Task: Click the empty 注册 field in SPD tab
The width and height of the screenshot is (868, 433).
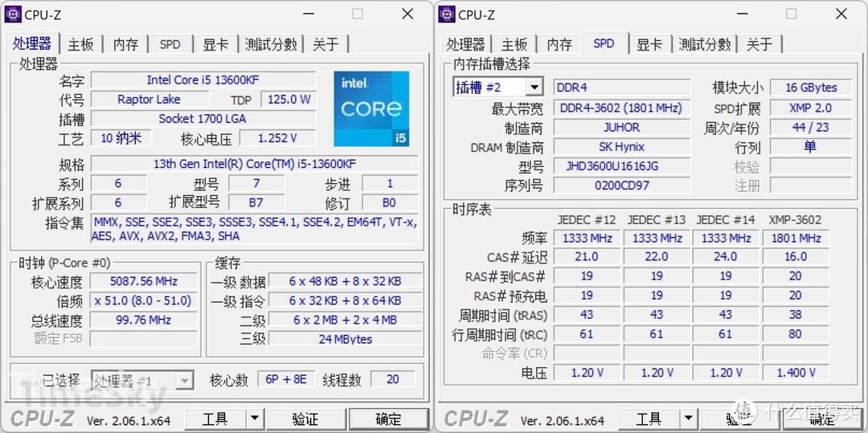Action: [x=810, y=186]
